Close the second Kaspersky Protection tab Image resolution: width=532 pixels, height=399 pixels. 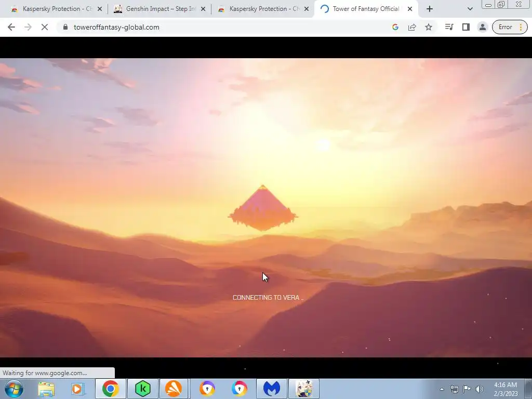[x=307, y=9]
